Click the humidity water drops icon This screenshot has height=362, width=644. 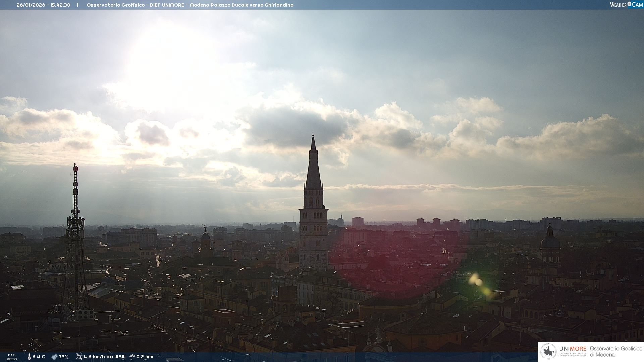pyautogui.click(x=54, y=357)
